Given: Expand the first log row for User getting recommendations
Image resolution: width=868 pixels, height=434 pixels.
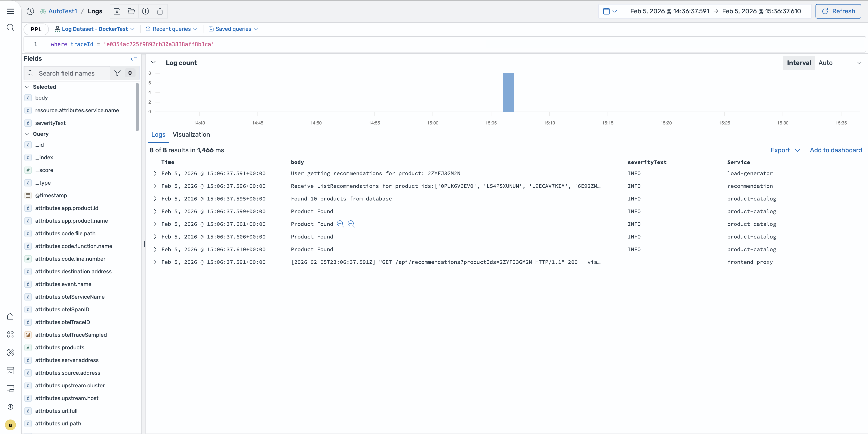Looking at the screenshot, I should 155,173.
